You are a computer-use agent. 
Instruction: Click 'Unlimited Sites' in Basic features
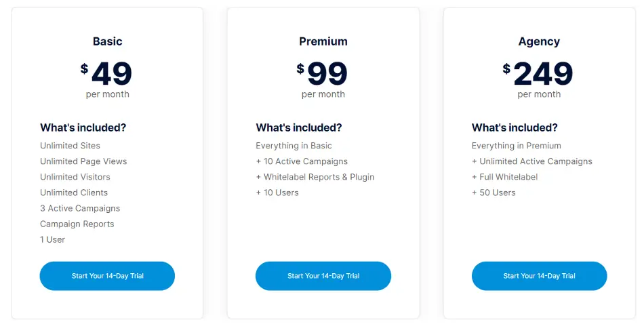pos(71,146)
